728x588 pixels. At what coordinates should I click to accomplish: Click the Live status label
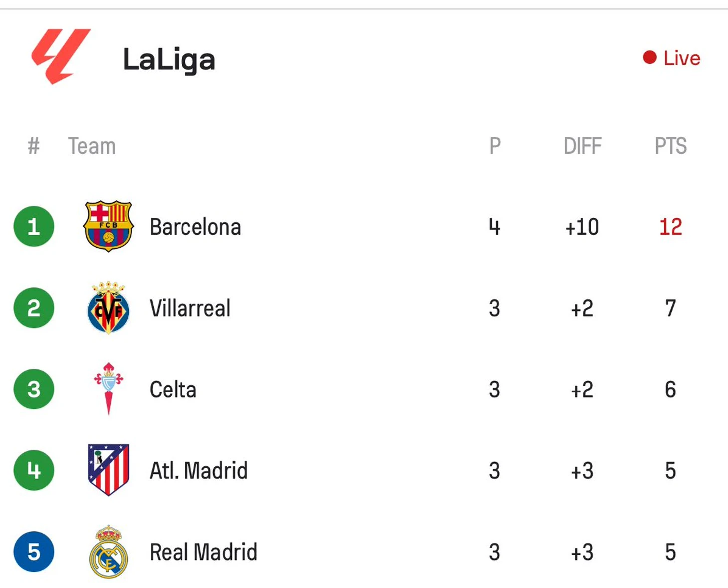682,58
